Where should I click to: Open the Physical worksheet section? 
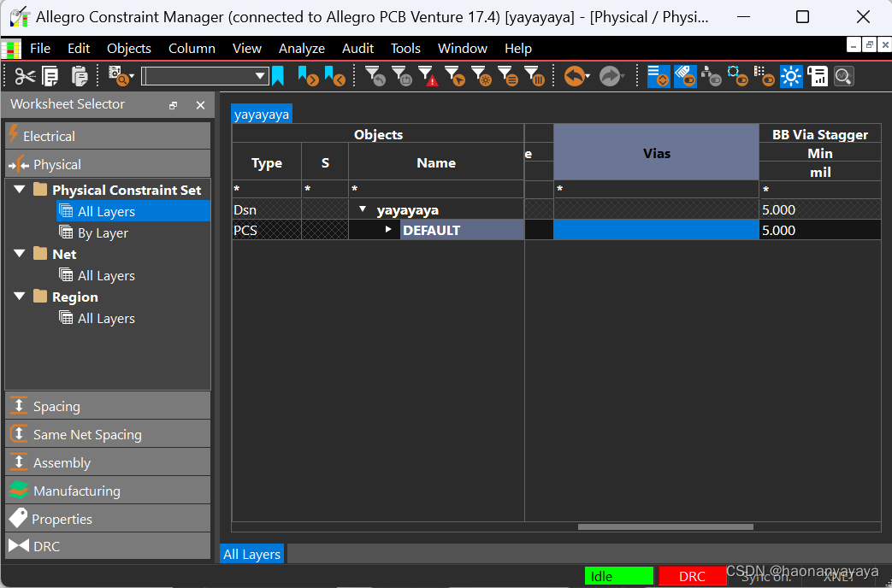pyautogui.click(x=108, y=164)
